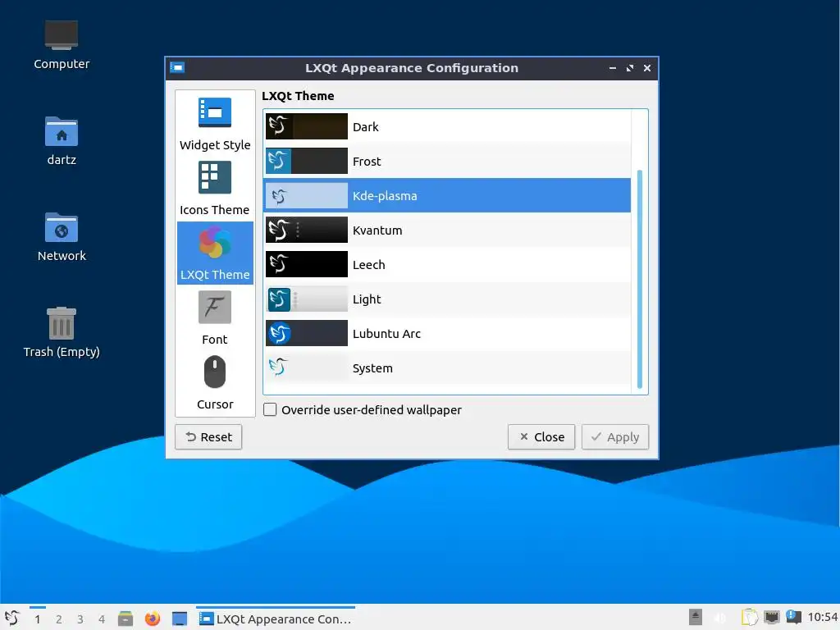
Task: Open the Computer desktop icon
Action: [62, 45]
